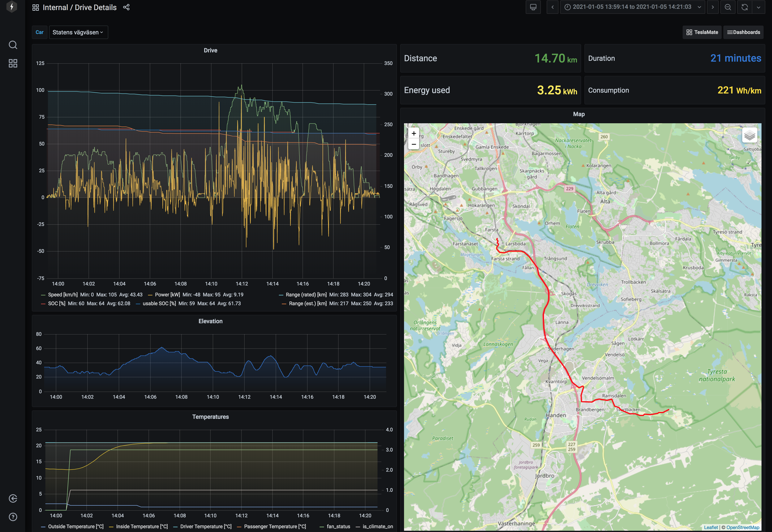Click the Car variable label
Image resolution: width=772 pixels, height=532 pixels.
coord(39,32)
